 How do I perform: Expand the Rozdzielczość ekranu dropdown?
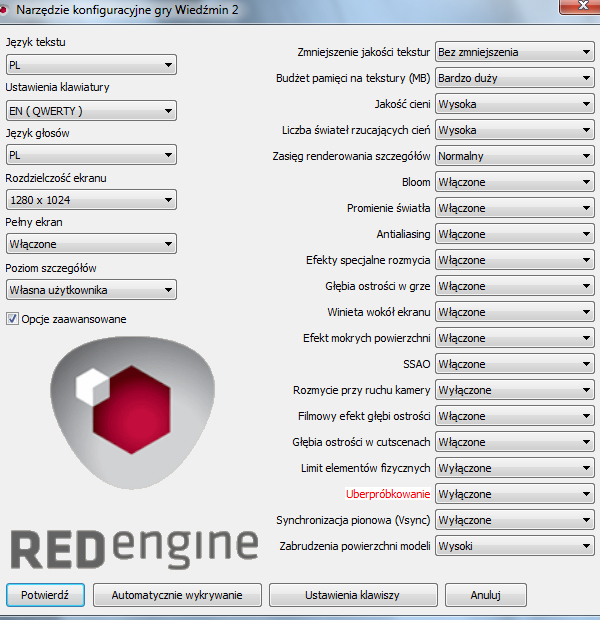(91, 199)
